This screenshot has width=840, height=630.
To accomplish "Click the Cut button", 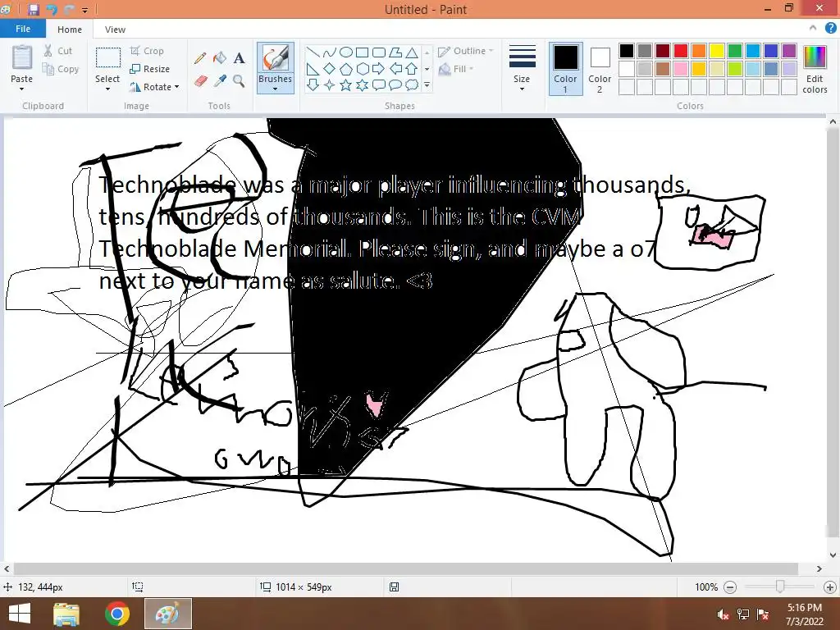I will (x=58, y=51).
